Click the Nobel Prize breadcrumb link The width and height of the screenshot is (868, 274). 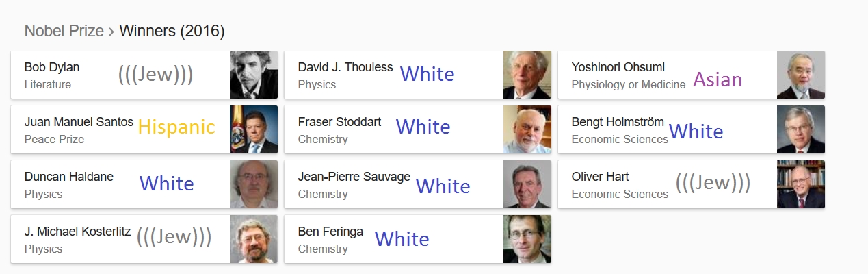tap(64, 31)
